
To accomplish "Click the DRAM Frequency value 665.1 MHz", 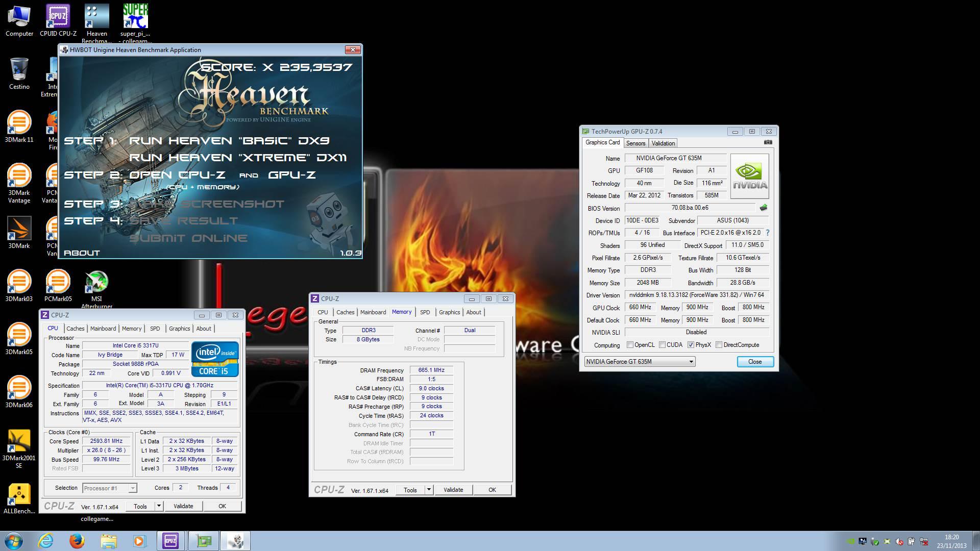I will [x=431, y=370].
